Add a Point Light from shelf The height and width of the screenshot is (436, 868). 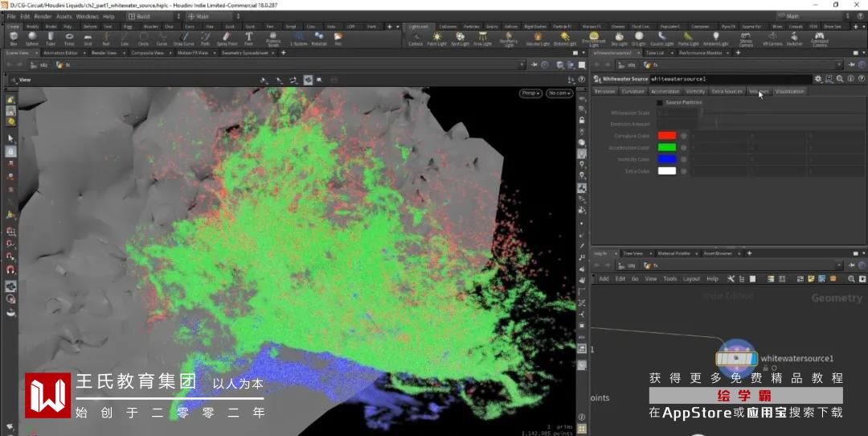pos(436,38)
